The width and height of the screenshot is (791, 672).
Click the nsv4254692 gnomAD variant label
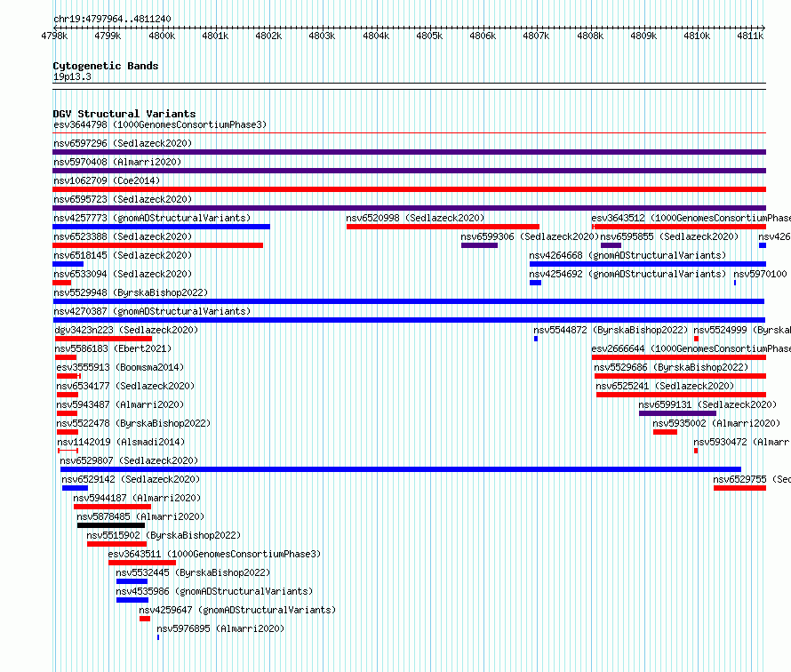point(627,274)
